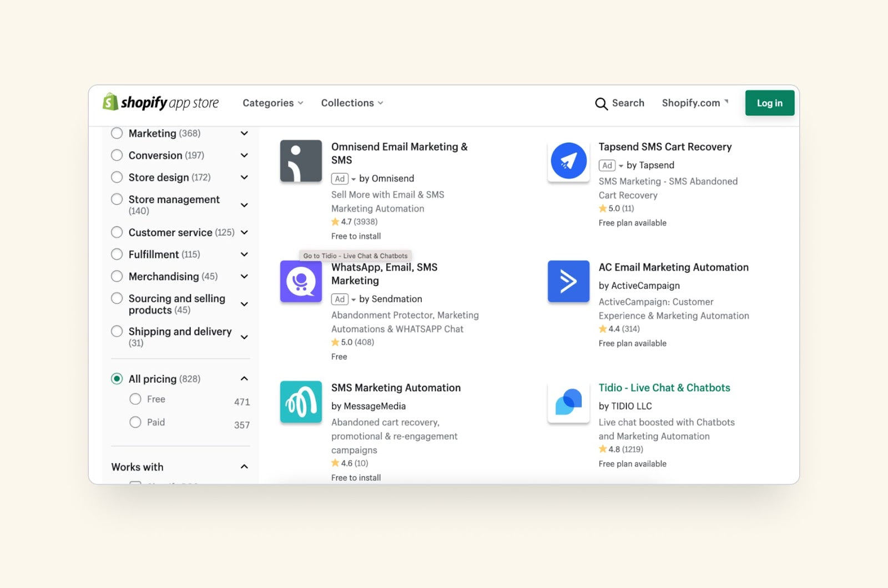Click the Omnisend Email Marketing app icon
Viewport: 888px width, 588px height.
pos(301,161)
